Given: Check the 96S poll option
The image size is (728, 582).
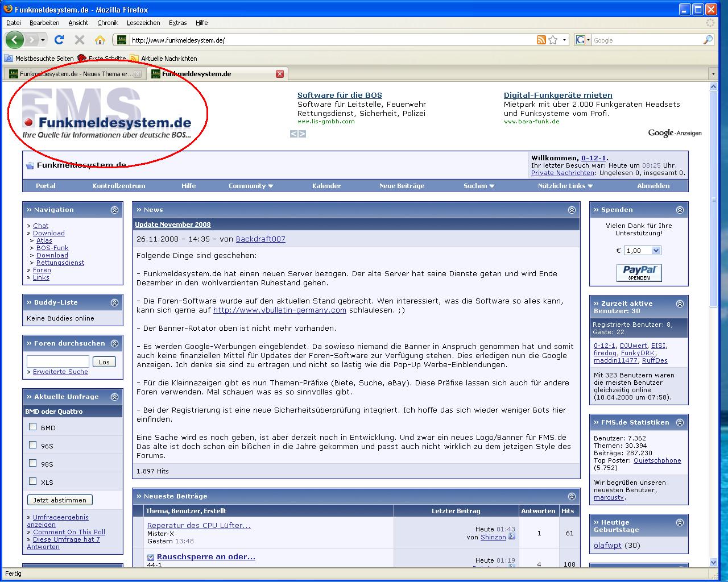Looking at the screenshot, I should tap(33, 445).
